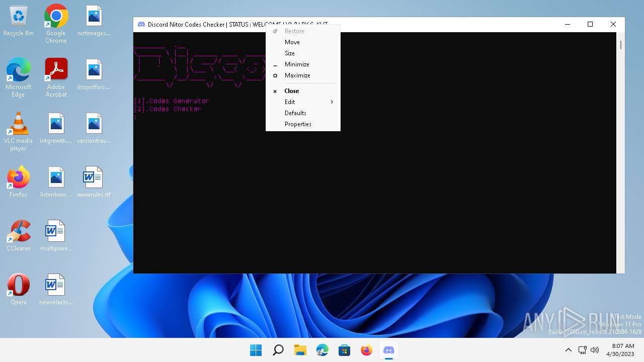644x362 pixels.
Task: Open CCleaner desktop shortcut
Action: coord(19,236)
